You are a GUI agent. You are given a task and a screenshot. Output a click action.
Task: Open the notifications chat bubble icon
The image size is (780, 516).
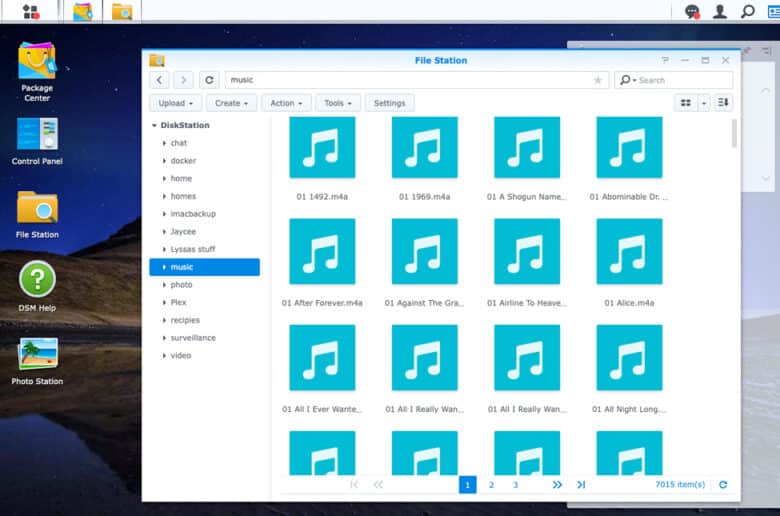[x=692, y=11]
